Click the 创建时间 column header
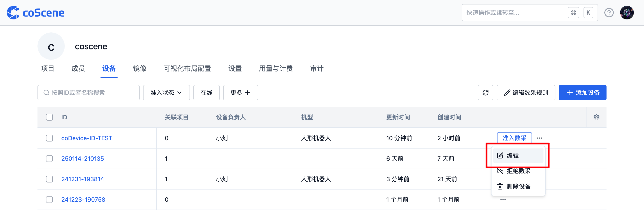Viewport: 644px width, 210px height. coord(449,117)
